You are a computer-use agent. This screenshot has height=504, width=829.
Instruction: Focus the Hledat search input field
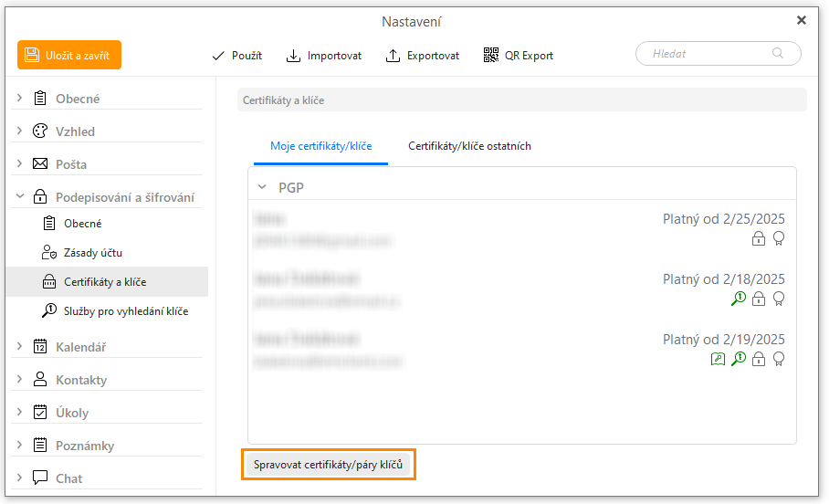coord(708,54)
